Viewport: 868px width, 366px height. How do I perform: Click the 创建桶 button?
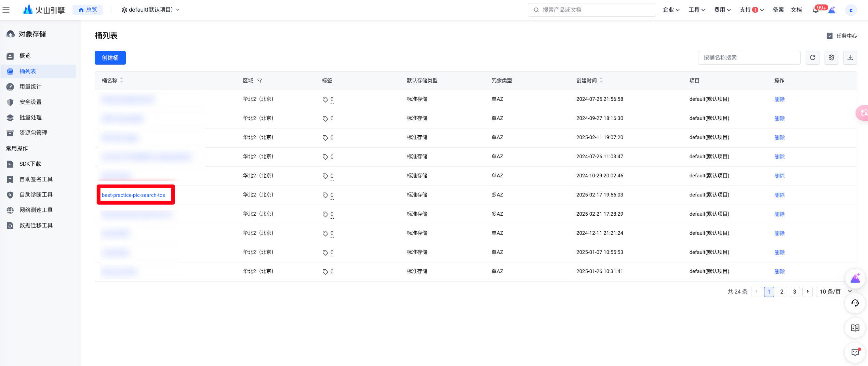[110, 58]
